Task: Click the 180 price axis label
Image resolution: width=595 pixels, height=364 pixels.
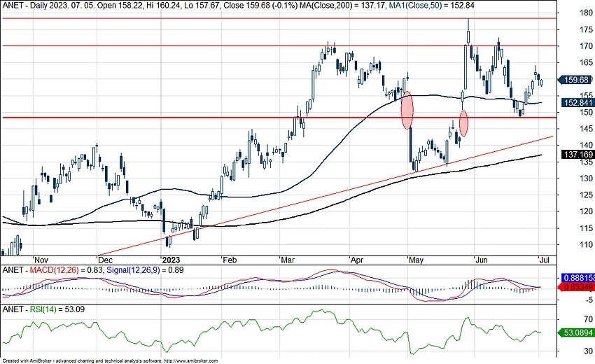Action: [586, 13]
